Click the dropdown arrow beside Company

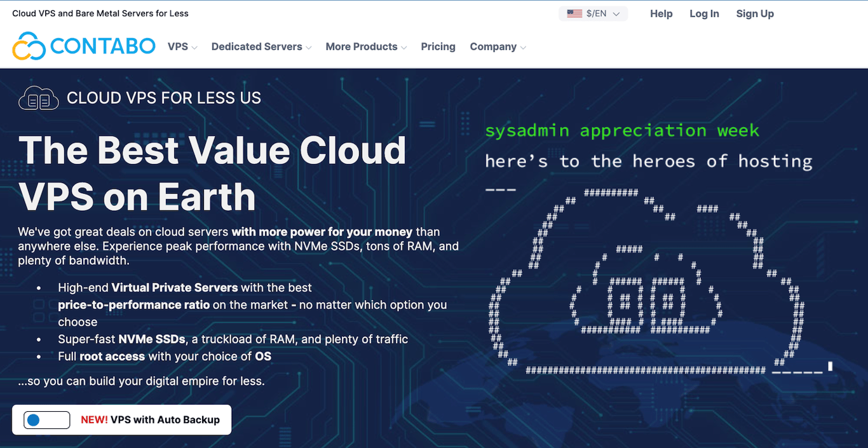tap(524, 47)
